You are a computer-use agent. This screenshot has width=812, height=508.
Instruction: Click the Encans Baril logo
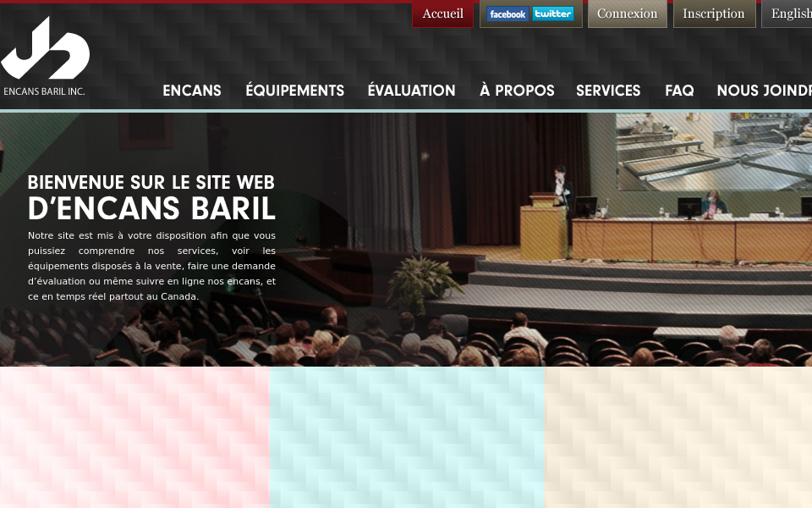tap(46, 52)
